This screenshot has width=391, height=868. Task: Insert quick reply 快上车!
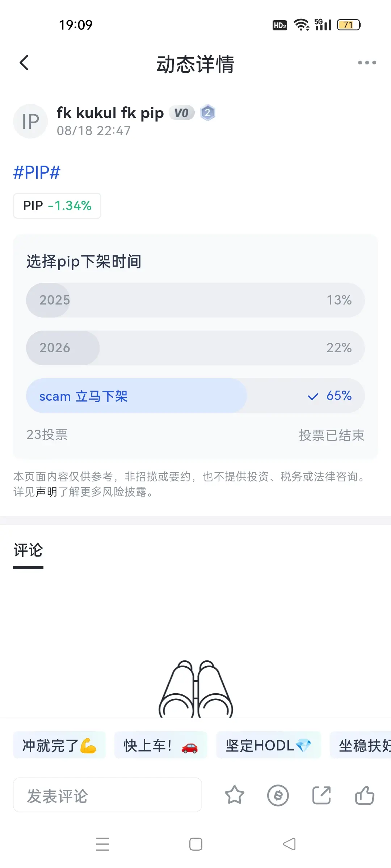point(161,746)
